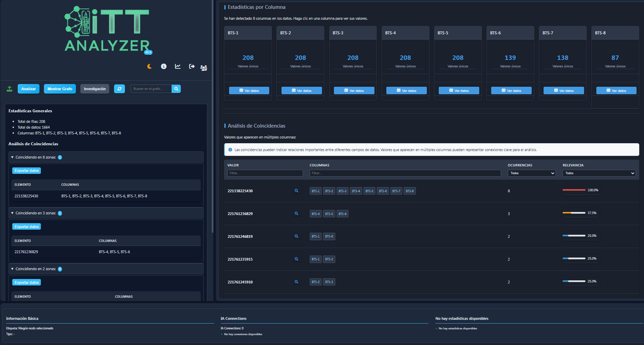Search value 221761236829 using its magnifier
Image resolution: width=644 pixels, height=345 pixels.
tap(296, 214)
